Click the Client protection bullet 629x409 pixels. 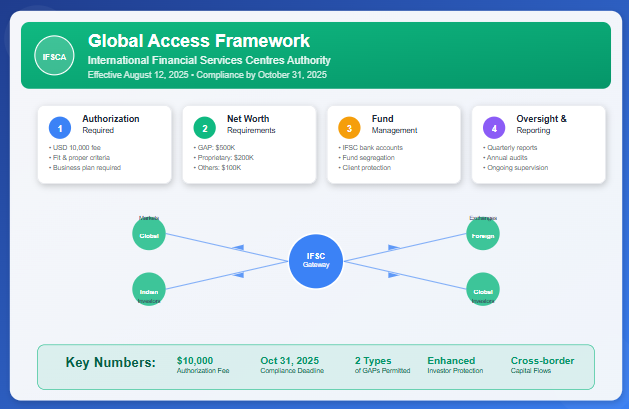(364, 168)
